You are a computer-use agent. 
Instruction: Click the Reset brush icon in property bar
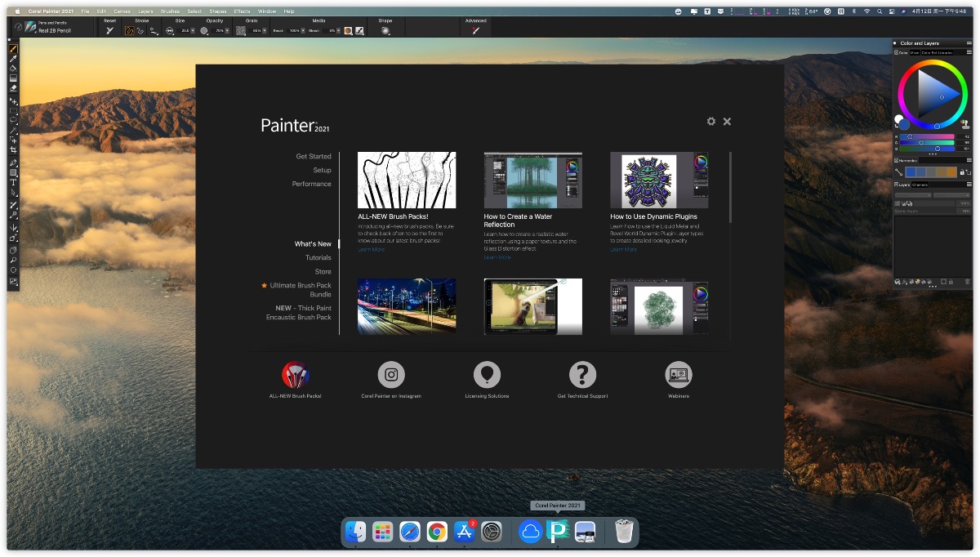click(x=109, y=30)
